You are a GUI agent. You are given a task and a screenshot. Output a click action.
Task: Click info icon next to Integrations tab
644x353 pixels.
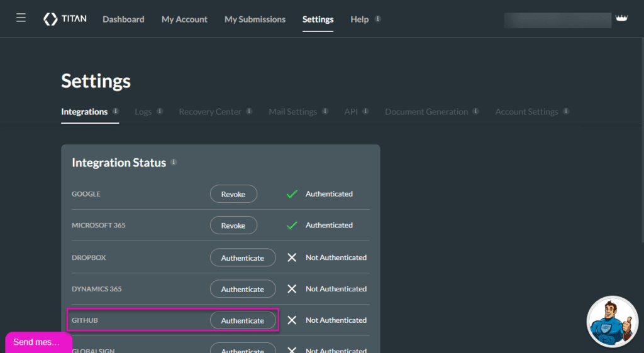pyautogui.click(x=116, y=111)
